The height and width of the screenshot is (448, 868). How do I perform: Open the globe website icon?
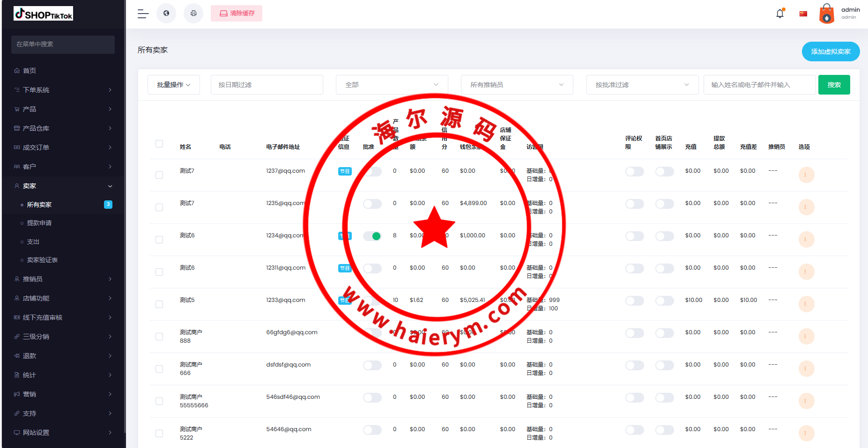click(x=166, y=14)
